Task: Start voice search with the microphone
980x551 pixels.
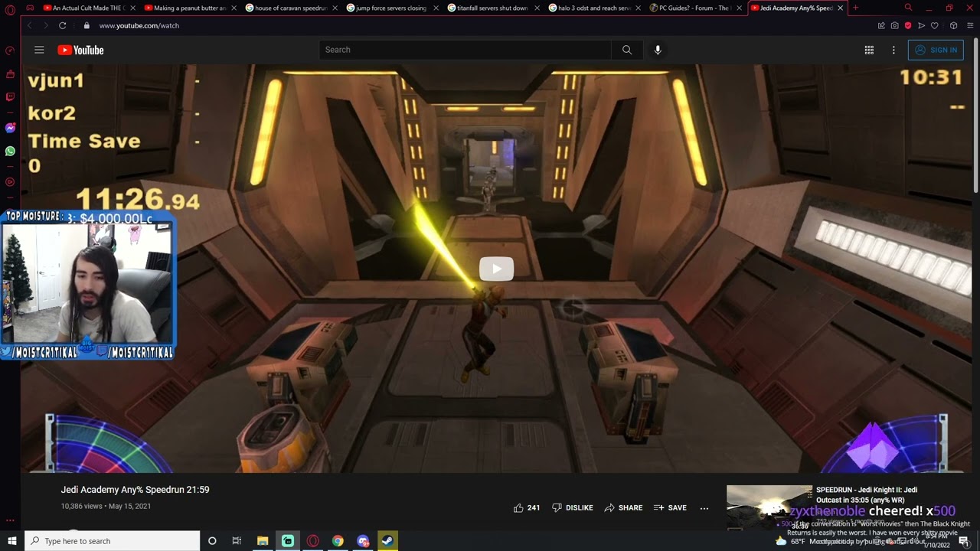Action: coord(658,50)
